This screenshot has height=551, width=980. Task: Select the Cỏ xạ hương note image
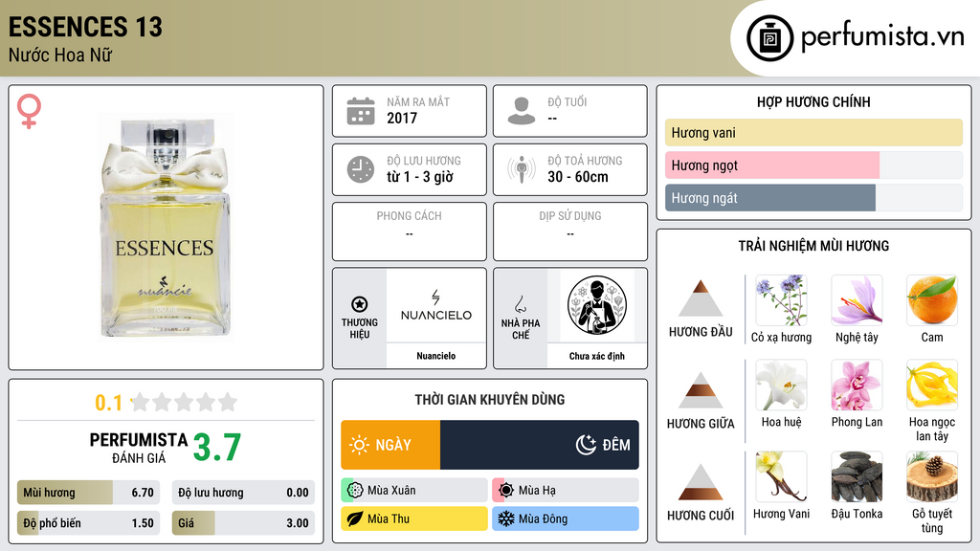781,300
